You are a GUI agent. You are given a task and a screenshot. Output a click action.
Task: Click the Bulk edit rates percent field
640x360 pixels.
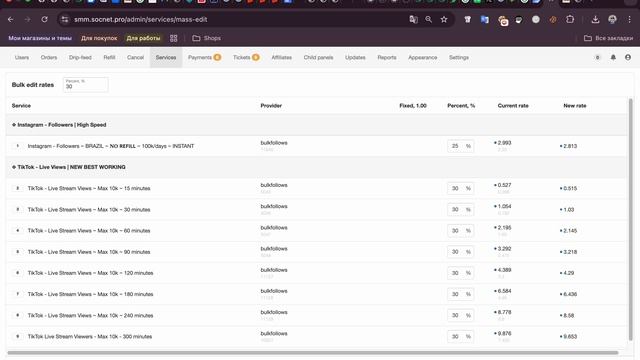86,84
